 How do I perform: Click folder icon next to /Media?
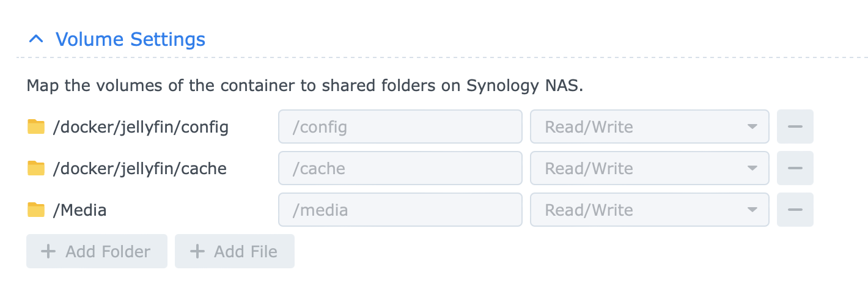(x=37, y=210)
